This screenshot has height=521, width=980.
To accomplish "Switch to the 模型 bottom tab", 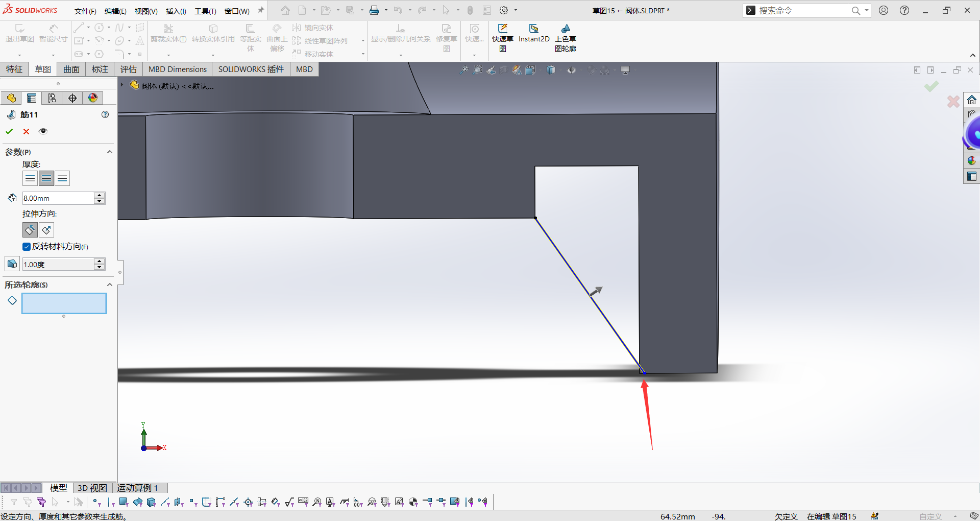I will [59, 488].
